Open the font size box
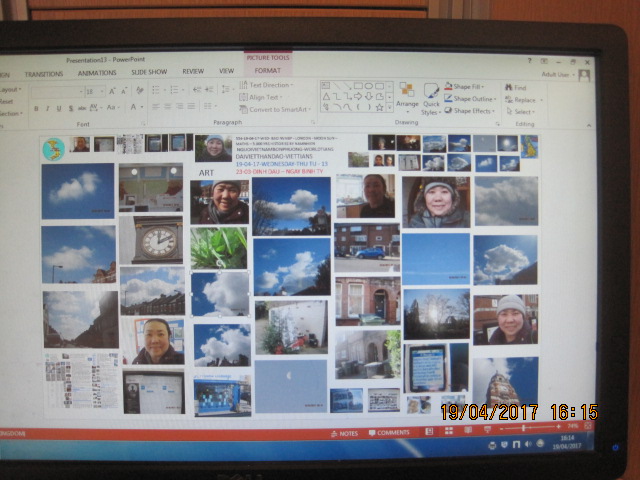Viewport: 640px width, 480px height. (x=95, y=91)
